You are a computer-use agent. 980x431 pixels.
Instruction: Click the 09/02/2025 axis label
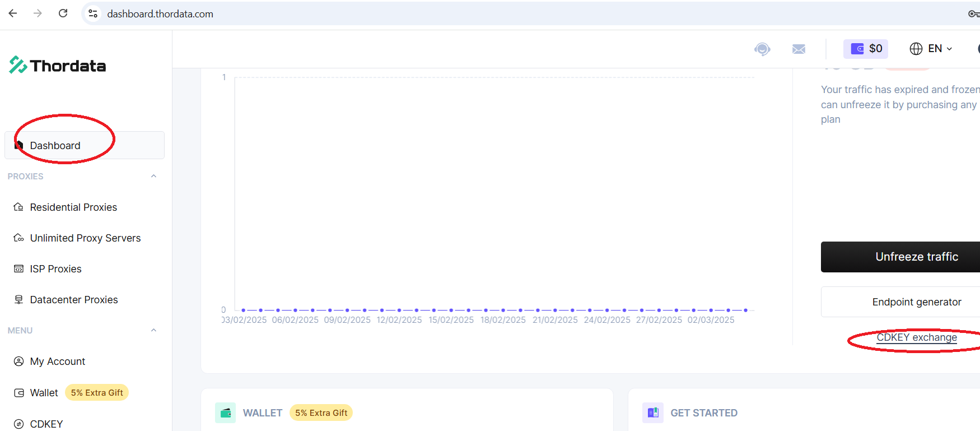(347, 320)
